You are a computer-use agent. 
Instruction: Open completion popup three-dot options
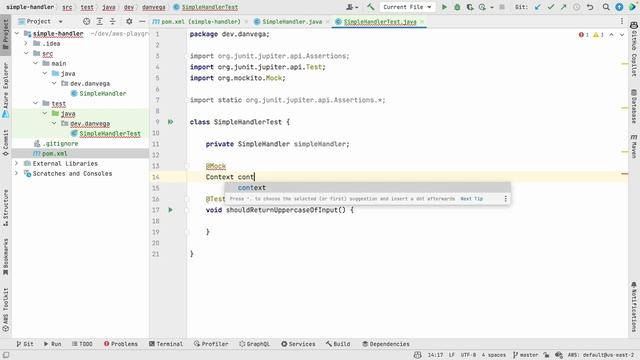click(505, 199)
